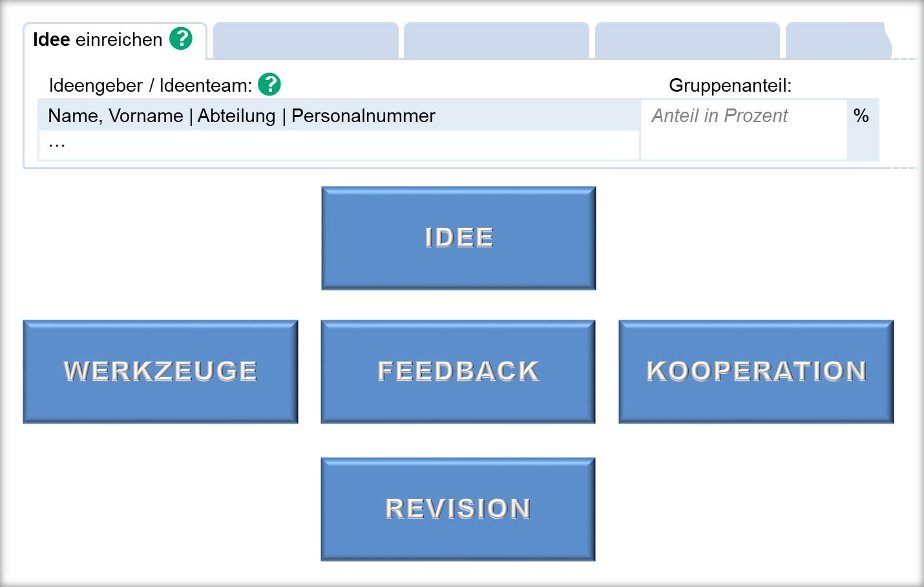Screen dimensions: 924x587
Task: Select the Idee einreichen tab
Action: click(98, 40)
